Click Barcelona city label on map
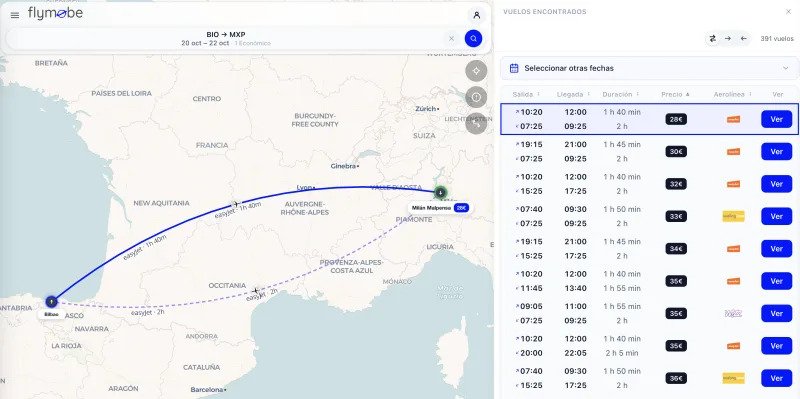Screen dimensions: 800x399 coord(207,389)
